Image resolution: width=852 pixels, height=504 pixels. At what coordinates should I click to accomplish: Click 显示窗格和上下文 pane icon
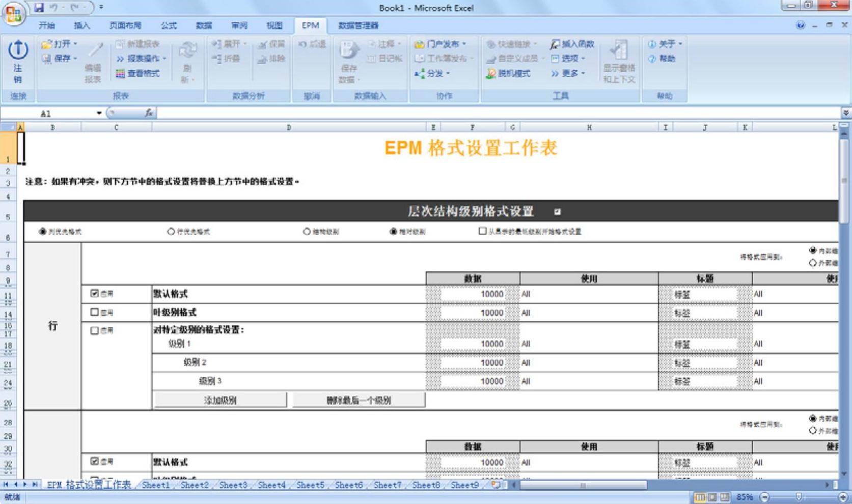click(619, 50)
